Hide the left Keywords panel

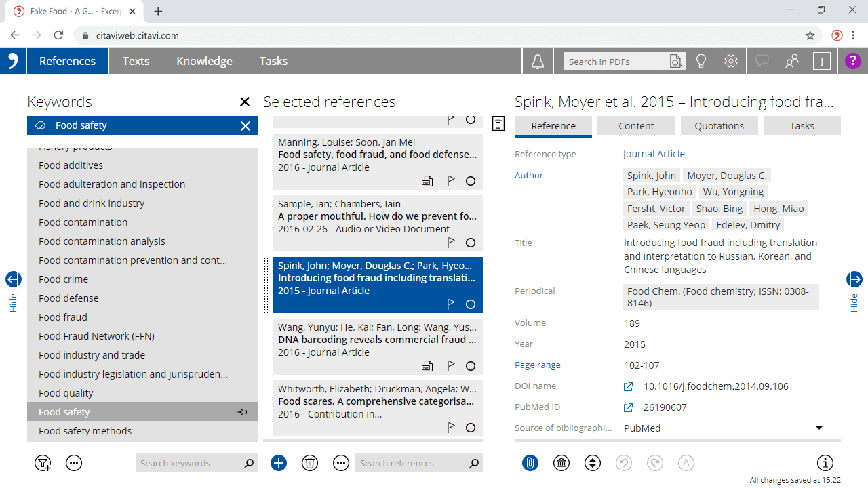[x=14, y=279]
